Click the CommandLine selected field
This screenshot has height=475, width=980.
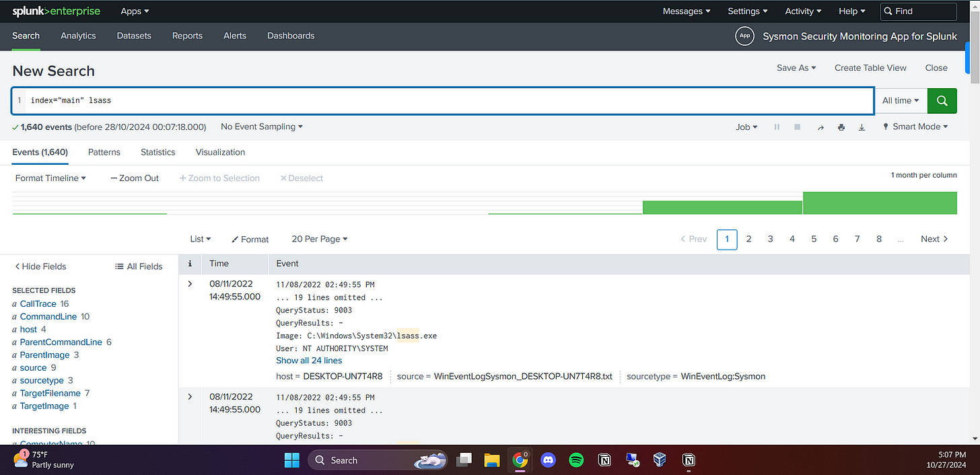[x=48, y=317]
